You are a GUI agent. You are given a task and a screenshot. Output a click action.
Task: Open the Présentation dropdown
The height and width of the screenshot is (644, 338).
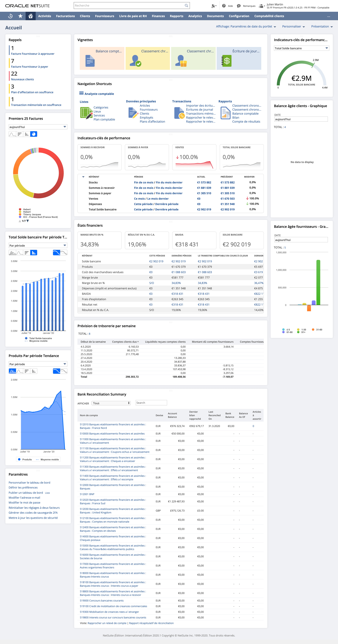pyautogui.click(x=322, y=27)
